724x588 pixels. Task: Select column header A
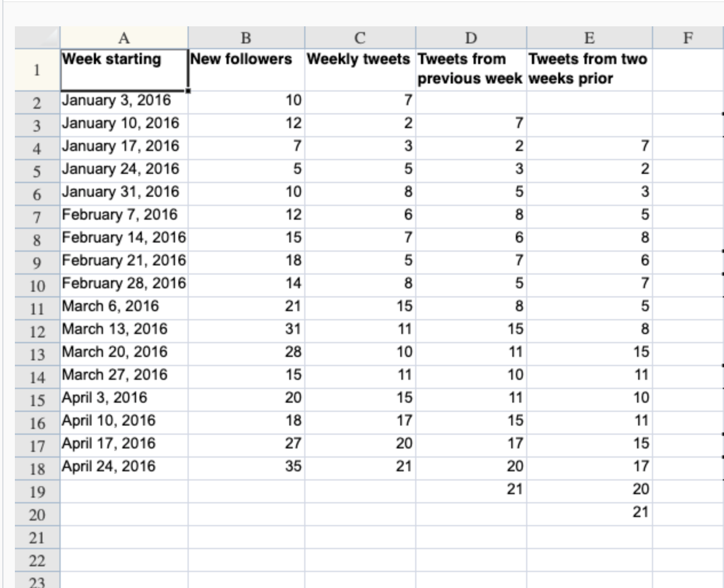pyautogui.click(x=124, y=37)
